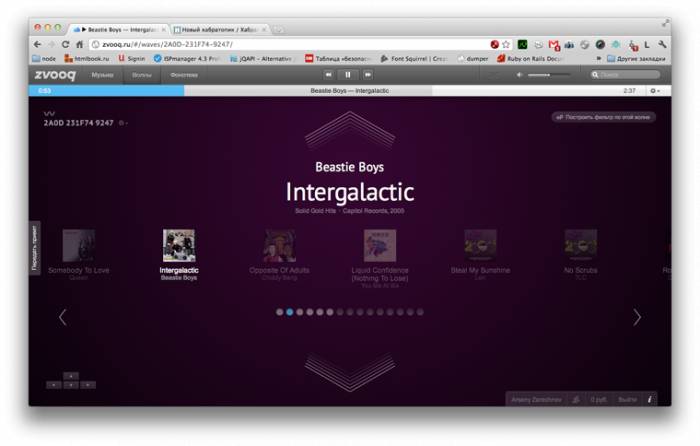Open the Фонотека menu item
Image resolution: width=700 pixels, height=446 pixels.
(x=184, y=75)
